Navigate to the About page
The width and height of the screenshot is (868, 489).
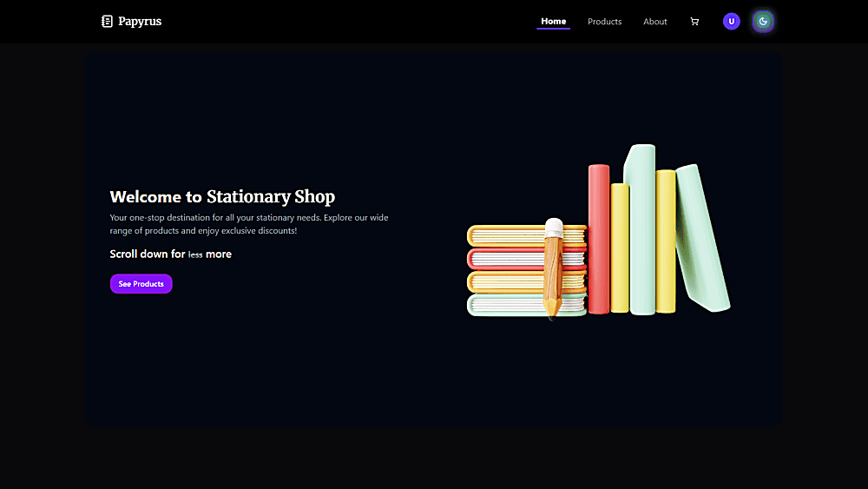tap(655, 22)
